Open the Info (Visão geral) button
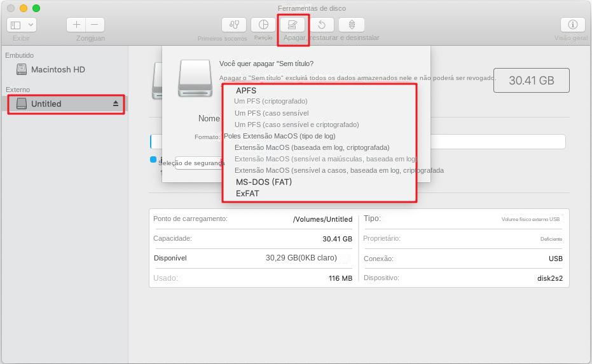Screen dimensions: 592x364 [x=573, y=25]
